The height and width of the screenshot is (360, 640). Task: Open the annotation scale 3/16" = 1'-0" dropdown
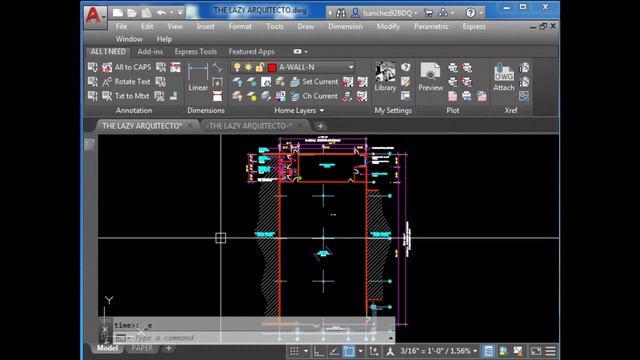point(439,351)
